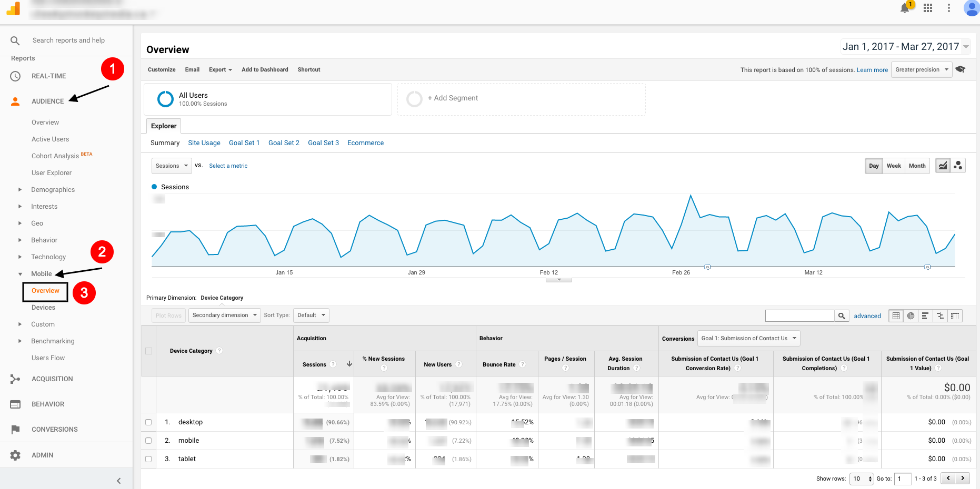Check the desktop row checkbox
980x489 pixels.
click(x=148, y=422)
